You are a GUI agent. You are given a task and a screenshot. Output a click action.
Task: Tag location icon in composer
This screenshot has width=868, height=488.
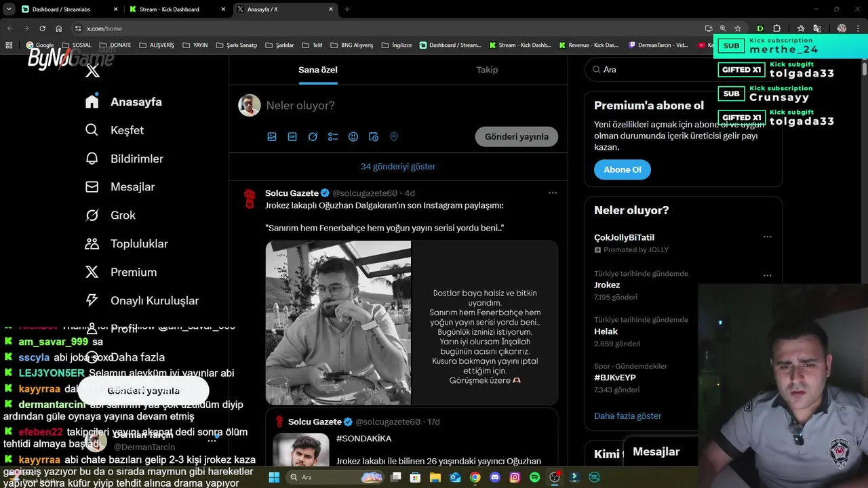[x=394, y=137]
